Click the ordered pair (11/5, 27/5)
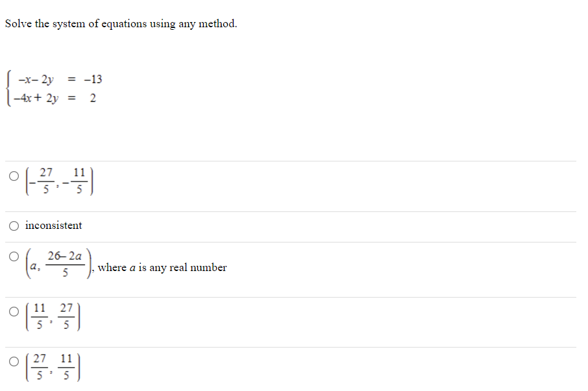Image resolution: width=588 pixels, height=391 pixels. (53, 313)
